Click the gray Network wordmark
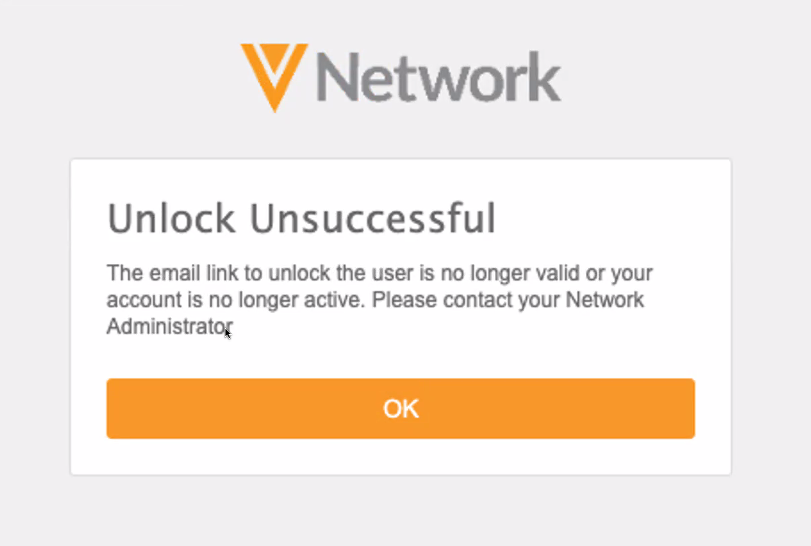811x546 pixels. 438,77
